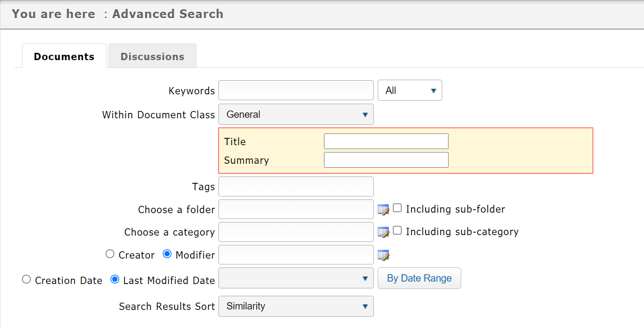
Task: Enable the Including sub-folder checkbox
Action: point(398,208)
